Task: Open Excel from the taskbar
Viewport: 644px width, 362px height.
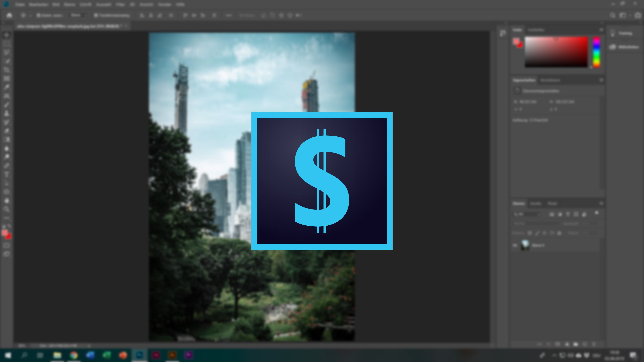Action: coord(106,355)
